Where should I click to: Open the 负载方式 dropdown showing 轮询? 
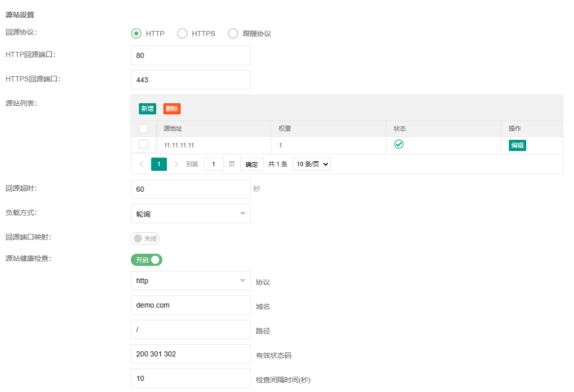[190, 214]
